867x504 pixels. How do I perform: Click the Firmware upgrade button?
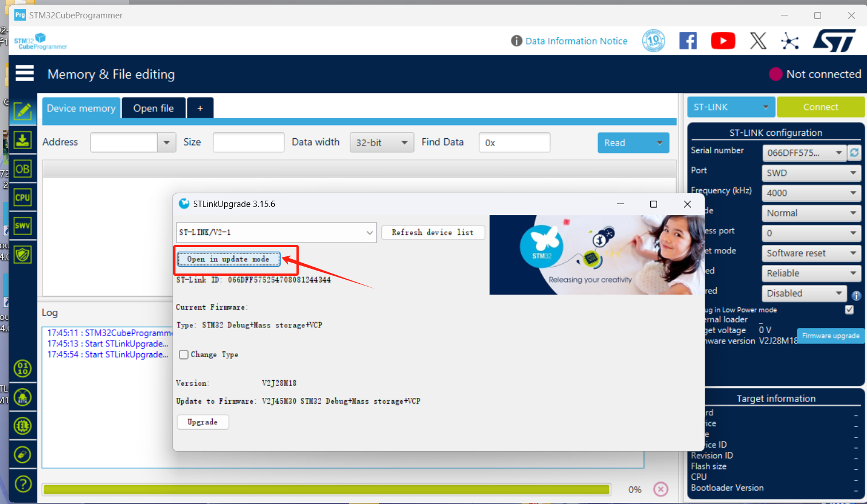830,336
